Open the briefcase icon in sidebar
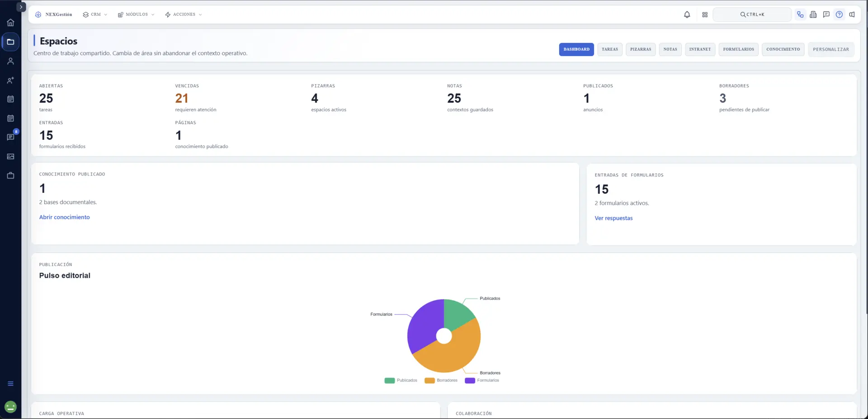The width and height of the screenshot is (868, 419). pos(10,176)
